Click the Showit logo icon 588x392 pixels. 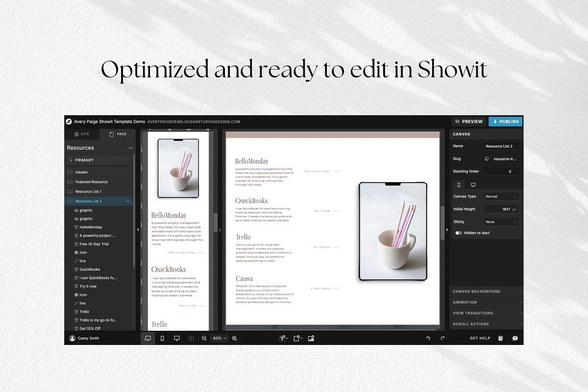coord(69,122)
